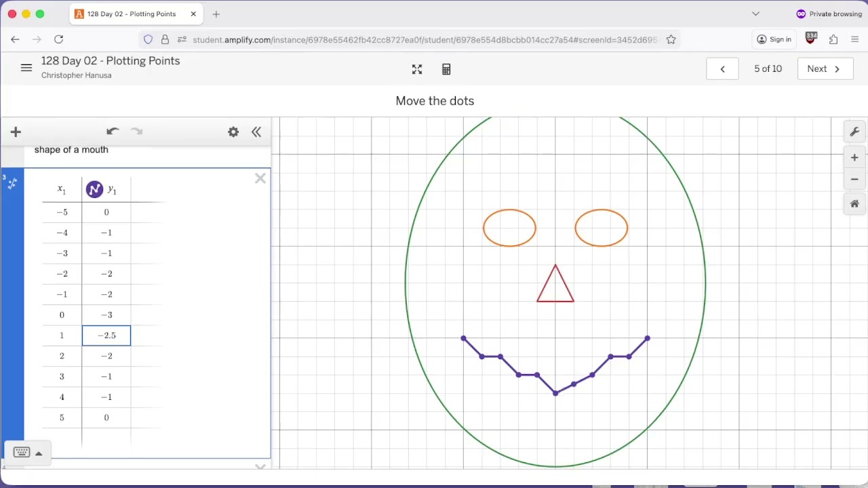Click the Private browsing indicator
The height and width of the screenshot is (488, 868).
[829, 14]
